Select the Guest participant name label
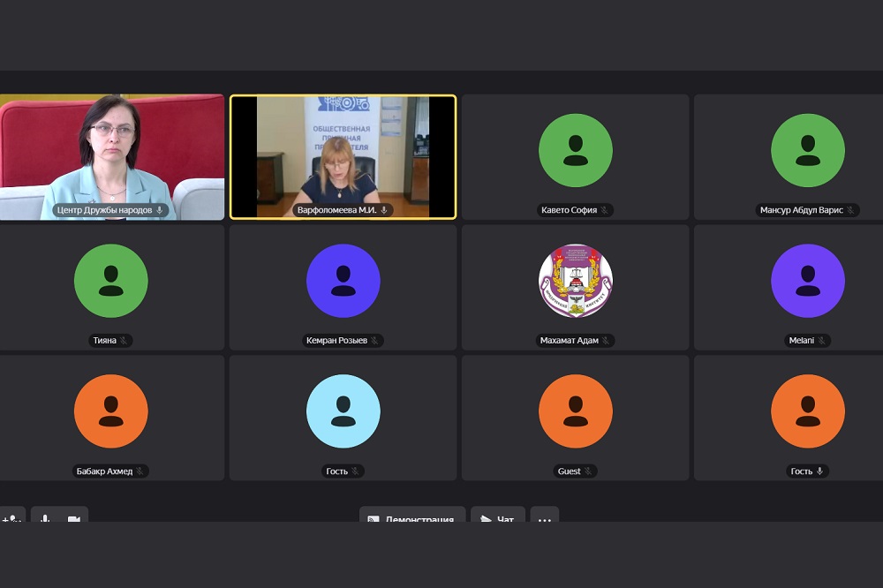The height and width of the screenshot is (588, 883). (569, 471)
